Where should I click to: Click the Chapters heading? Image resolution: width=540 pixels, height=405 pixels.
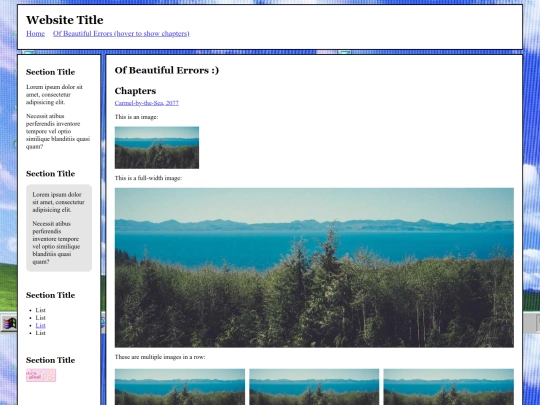point(135,91)
